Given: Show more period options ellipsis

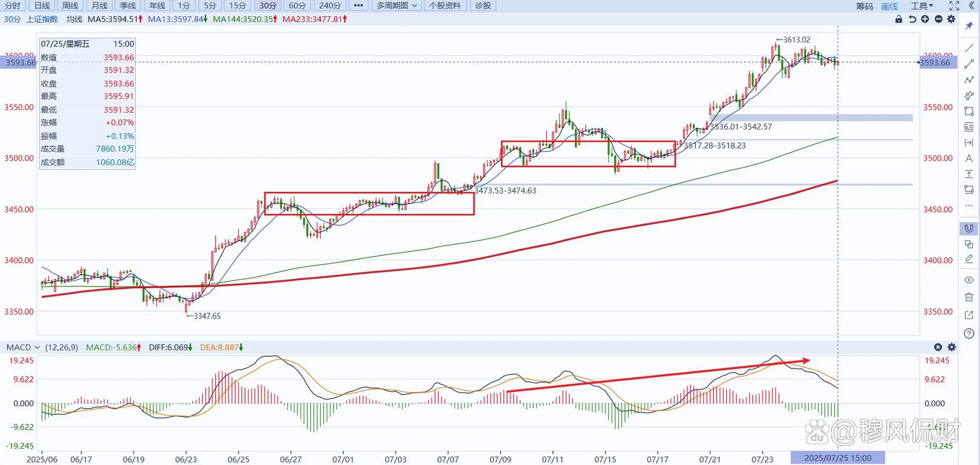Looking at the screenshot, I should click(358, 5).
